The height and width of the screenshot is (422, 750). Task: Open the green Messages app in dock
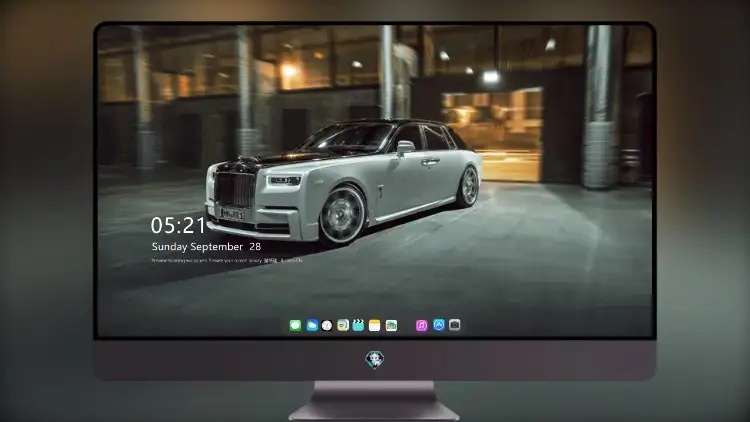pyautogui.click(x=295, y=325)
